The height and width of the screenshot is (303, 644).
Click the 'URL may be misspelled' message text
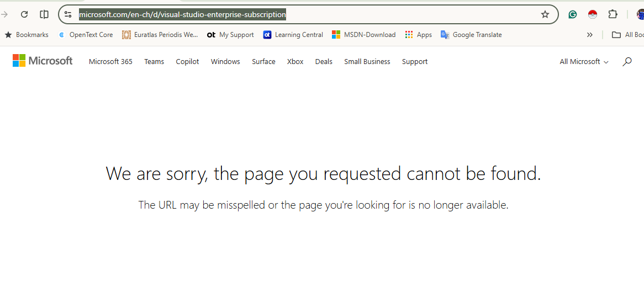323,204
